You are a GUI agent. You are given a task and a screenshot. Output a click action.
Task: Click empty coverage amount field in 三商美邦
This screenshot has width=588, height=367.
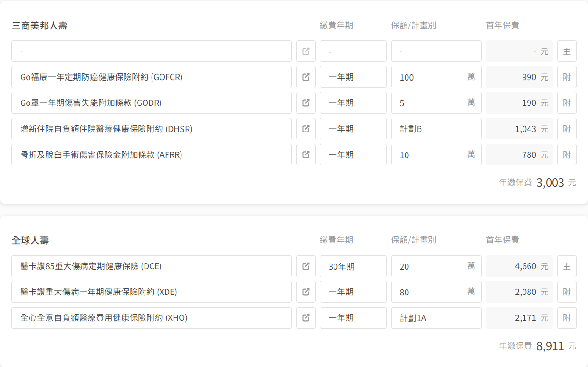tap(436, 51)
